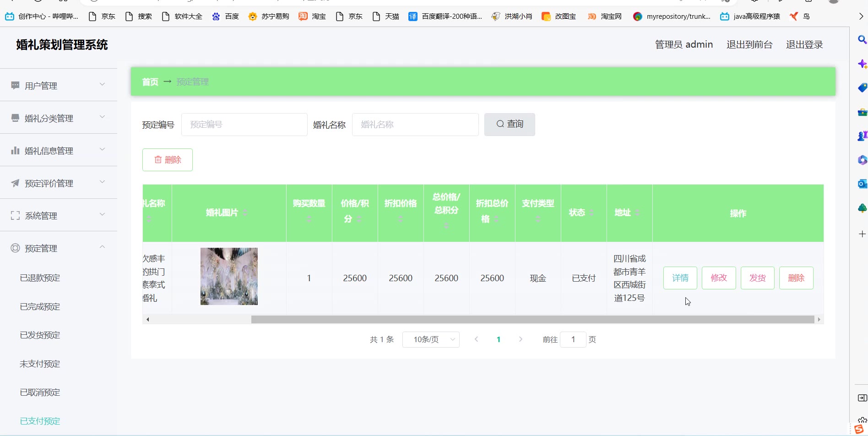The height and width of the screenshot is (436, 868).
Task: Open the Outlook icon in browser sidebar
Action: click(862, 184)
